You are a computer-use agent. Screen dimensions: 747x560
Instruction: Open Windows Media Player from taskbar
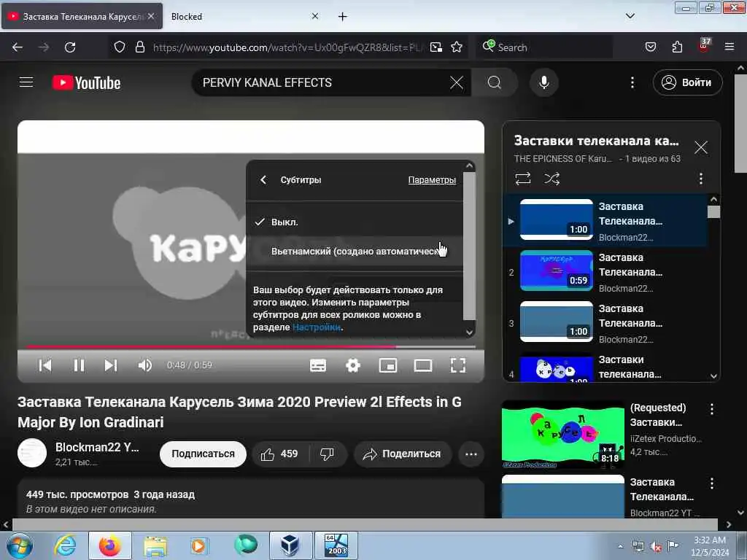[x=198, y=545]
